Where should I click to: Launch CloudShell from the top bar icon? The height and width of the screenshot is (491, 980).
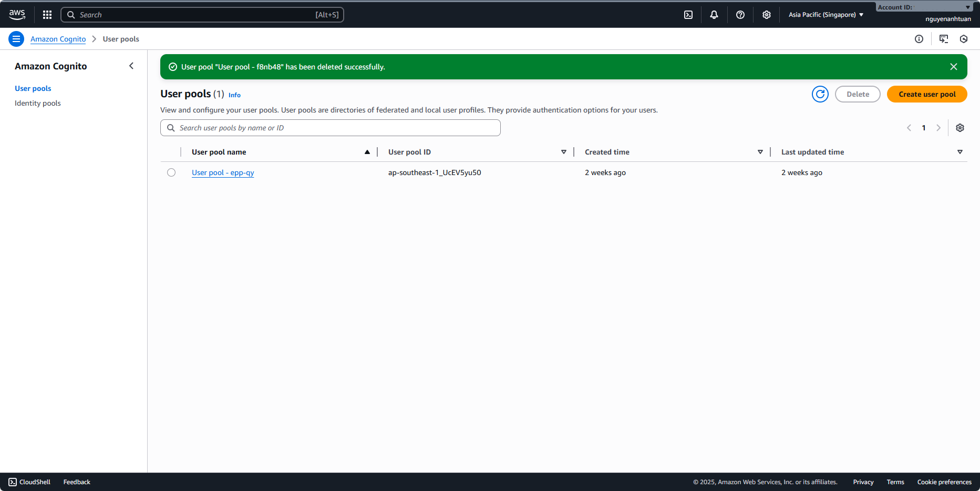688,15
